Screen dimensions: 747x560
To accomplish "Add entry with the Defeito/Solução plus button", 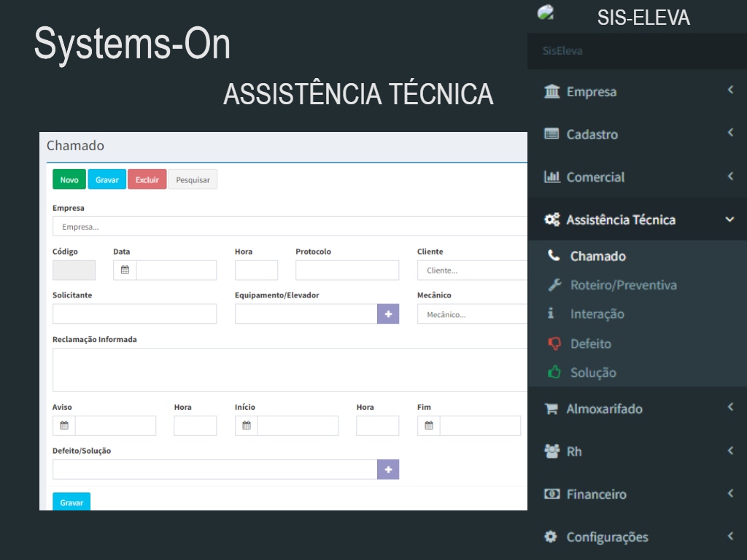I will click(388, 470).
